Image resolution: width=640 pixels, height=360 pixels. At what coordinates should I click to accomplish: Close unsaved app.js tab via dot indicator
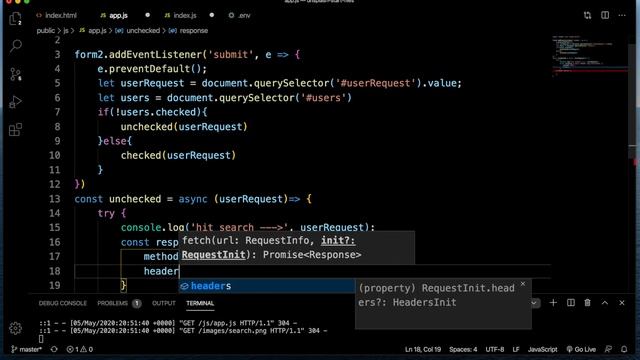pyautogui.click(x=147, y=15)
